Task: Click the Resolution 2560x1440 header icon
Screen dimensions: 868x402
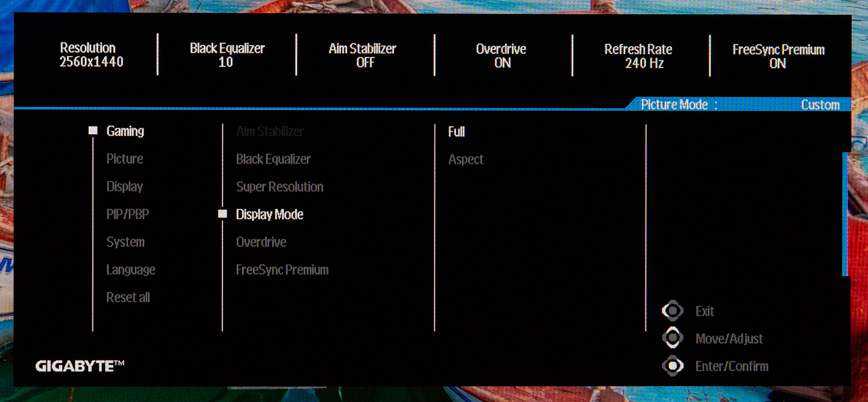Action: click(90, 55)
